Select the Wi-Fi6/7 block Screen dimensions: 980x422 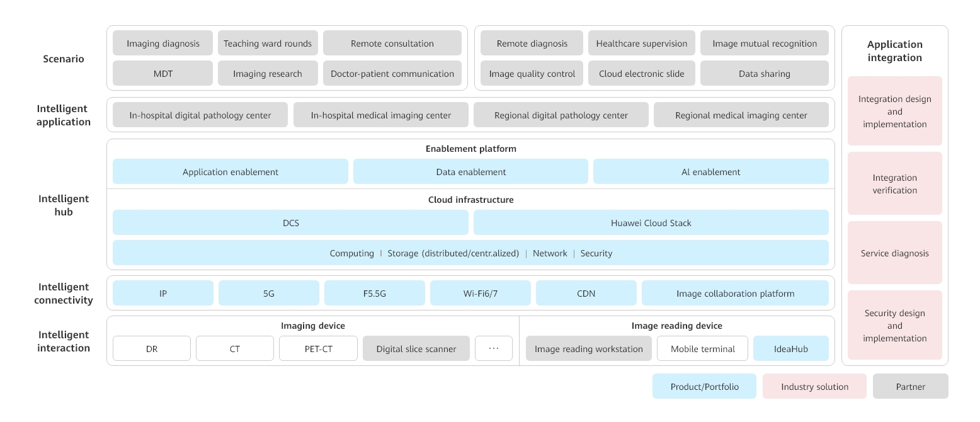481,293
